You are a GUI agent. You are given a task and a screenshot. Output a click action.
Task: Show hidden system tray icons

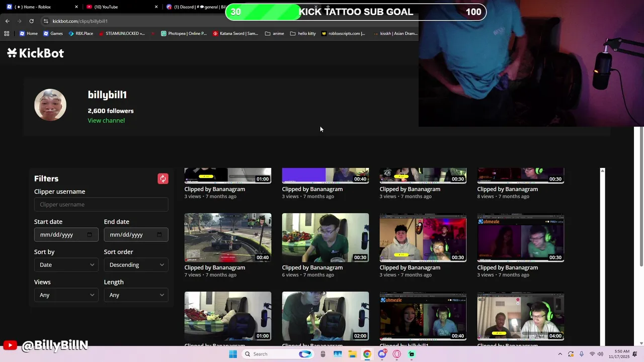(x=560, y=354)
